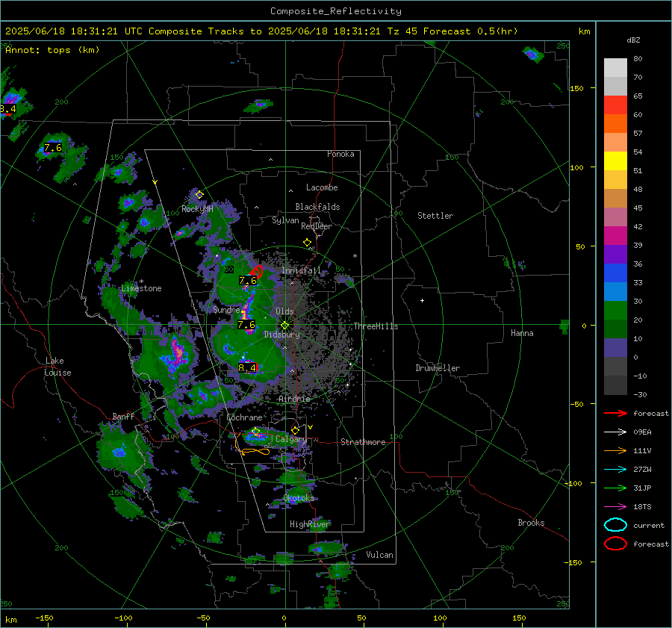The width and height of the screenshot is (672, 628).
Task: Click the Lacombe town label
Action: coord(322,187)
